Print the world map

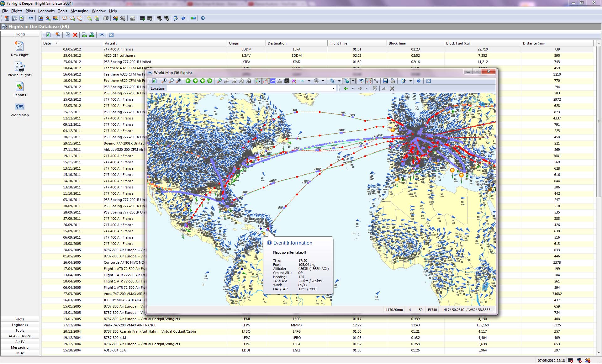393,81
